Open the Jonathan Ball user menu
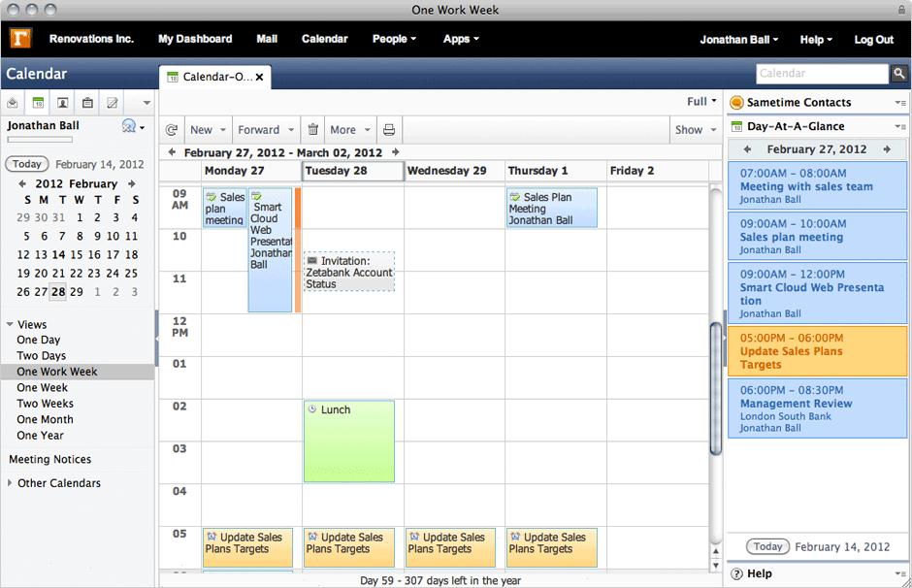This screenshot has height=588, width=912. tap(738, 40)
